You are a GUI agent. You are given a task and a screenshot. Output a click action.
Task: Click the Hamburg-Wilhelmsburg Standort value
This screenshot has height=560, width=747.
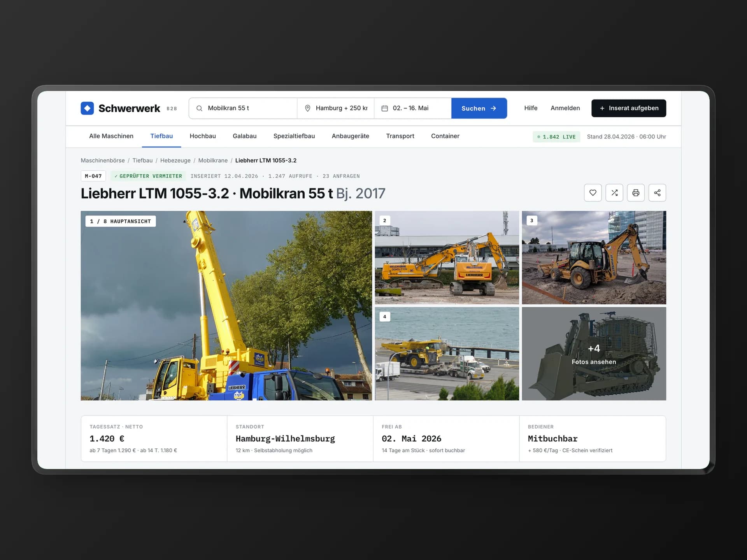285,439
